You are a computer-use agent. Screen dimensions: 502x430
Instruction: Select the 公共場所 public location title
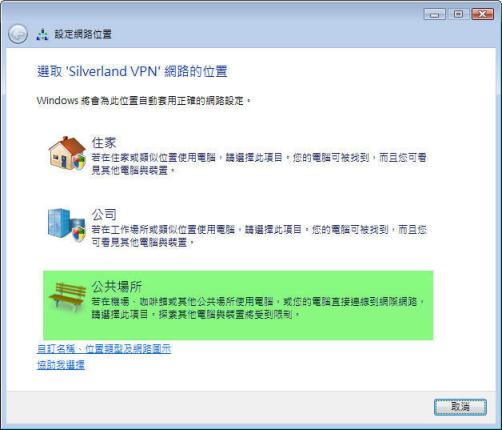pyautogui.click(x=117, y=286)
